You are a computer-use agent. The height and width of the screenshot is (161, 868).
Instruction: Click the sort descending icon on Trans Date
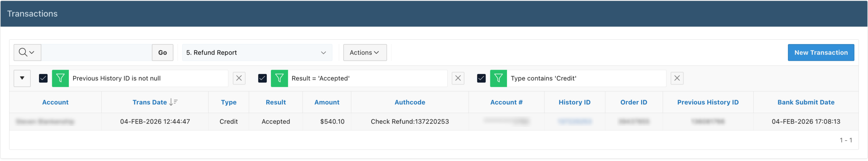[x=173, y=102]
